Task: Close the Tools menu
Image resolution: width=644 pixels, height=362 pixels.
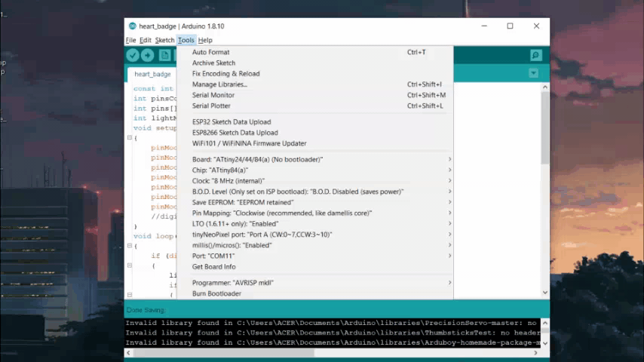Action: pyautogui.click(x=186, y=40)
